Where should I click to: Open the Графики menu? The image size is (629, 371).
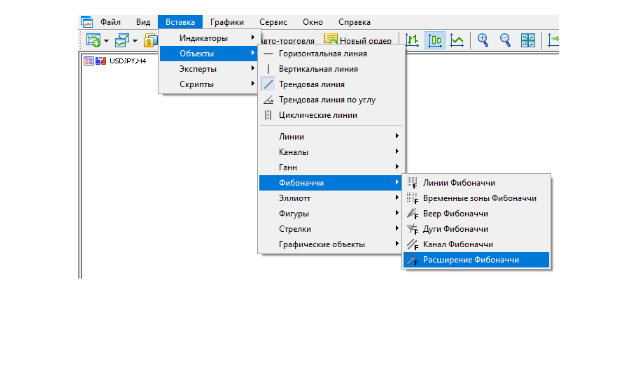[x=227, y=22]
